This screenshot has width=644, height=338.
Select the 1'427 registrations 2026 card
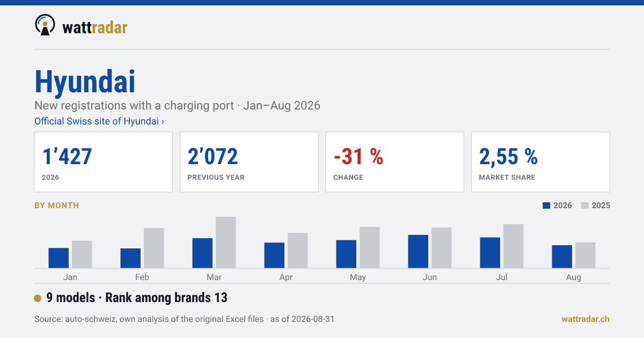(x=104, y=162)
